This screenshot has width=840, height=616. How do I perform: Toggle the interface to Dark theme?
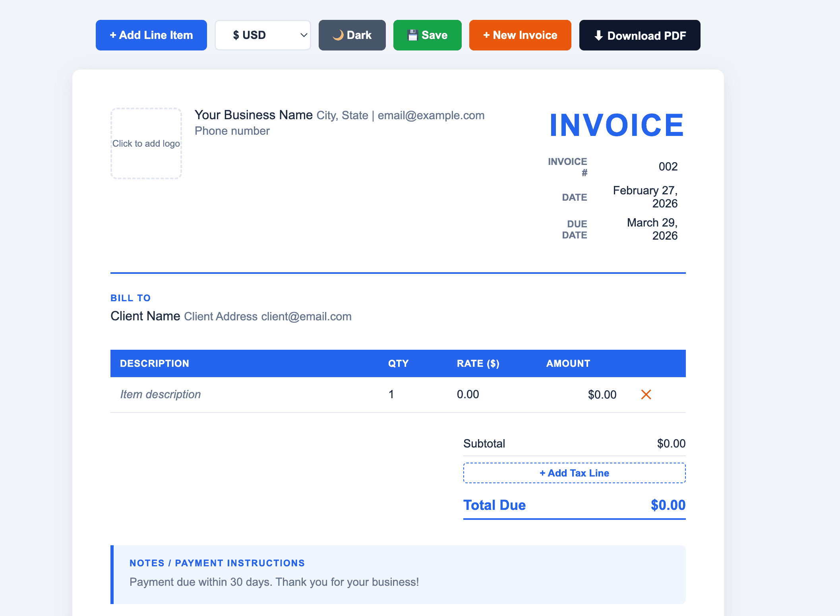[352, 35]
